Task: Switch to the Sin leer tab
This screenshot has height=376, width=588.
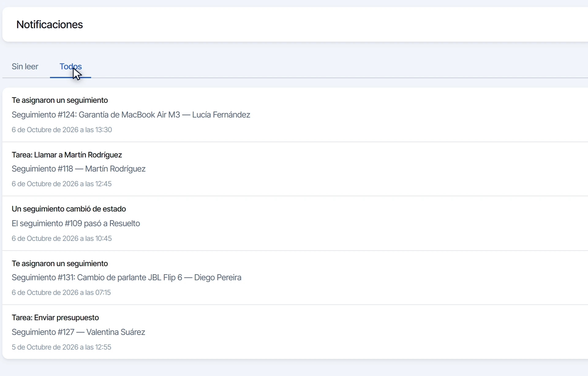Action: click(x=25, y=66)
